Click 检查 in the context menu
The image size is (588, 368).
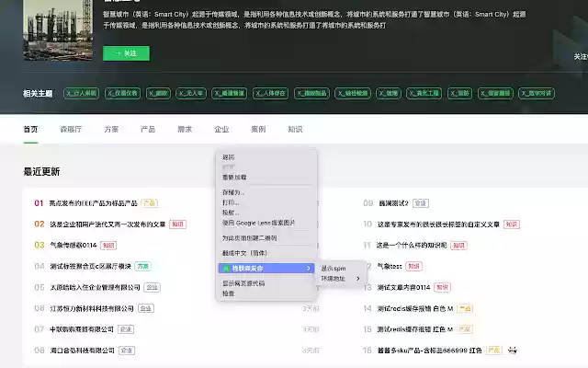coord(229,293)
